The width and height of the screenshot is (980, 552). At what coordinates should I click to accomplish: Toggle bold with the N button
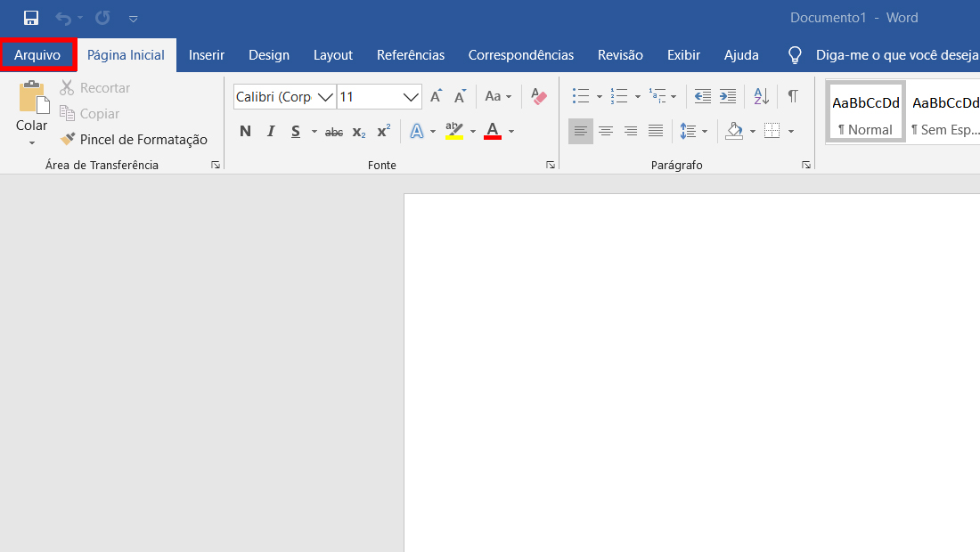pos(245,131)
